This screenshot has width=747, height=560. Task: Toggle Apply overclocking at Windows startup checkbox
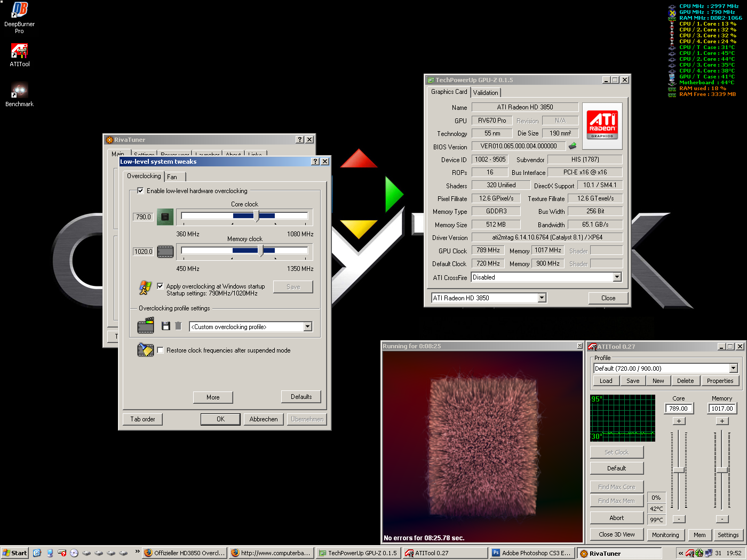click(x=160, y=286)
